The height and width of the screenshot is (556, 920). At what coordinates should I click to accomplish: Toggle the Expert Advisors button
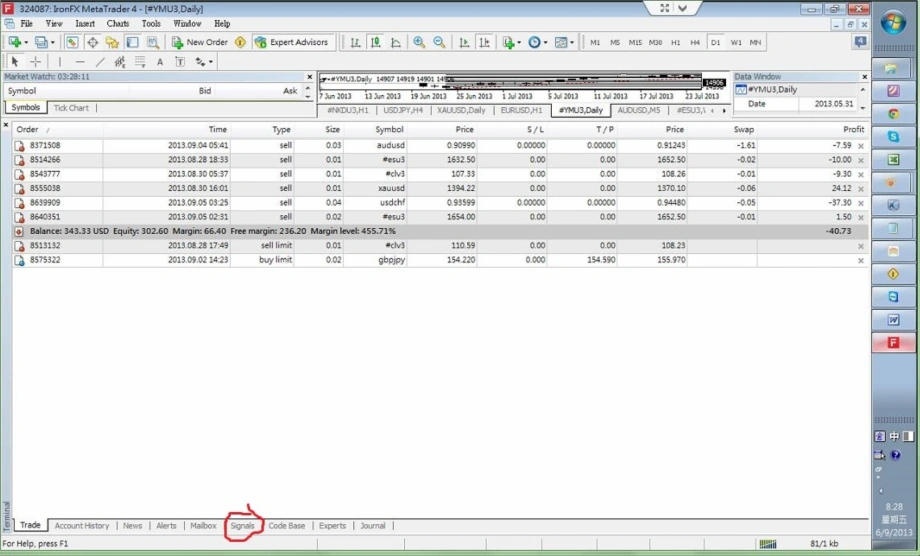(x=292, y=43)
